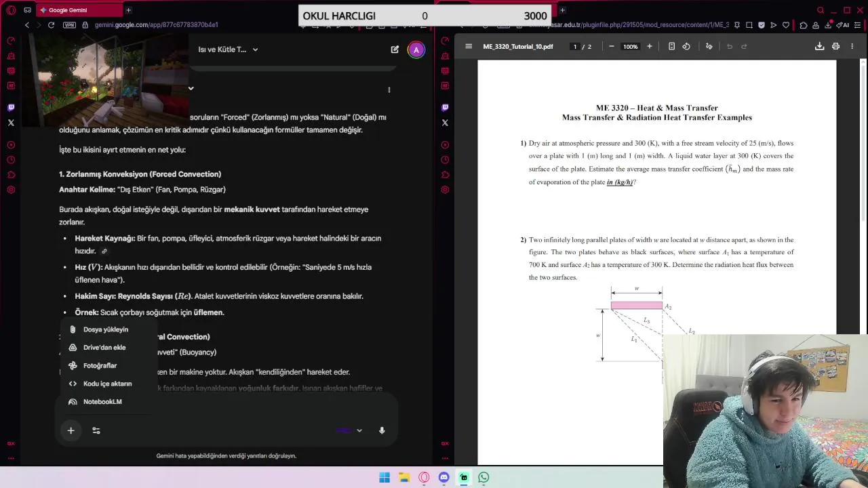Go back in left browser window
Image resolution: width=868 pixels, height=488 pixels.
[27, 25]
